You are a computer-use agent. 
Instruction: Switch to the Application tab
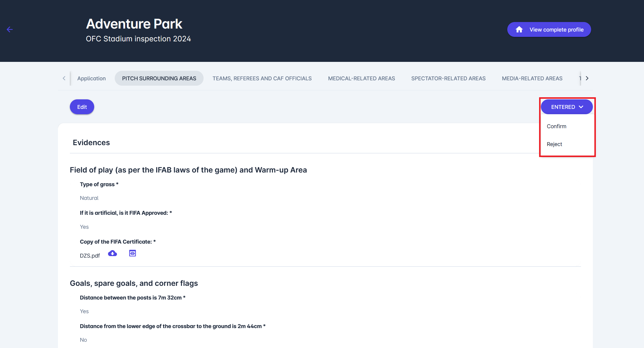(91, 79)
